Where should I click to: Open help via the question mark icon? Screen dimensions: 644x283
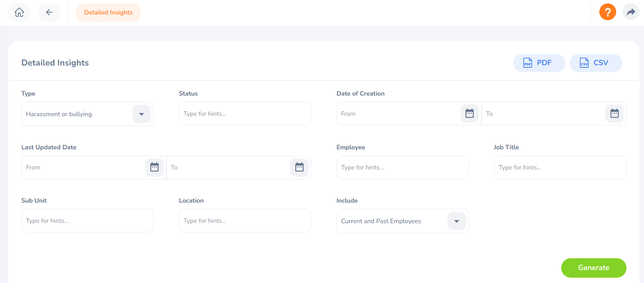(x=607, y=12)
